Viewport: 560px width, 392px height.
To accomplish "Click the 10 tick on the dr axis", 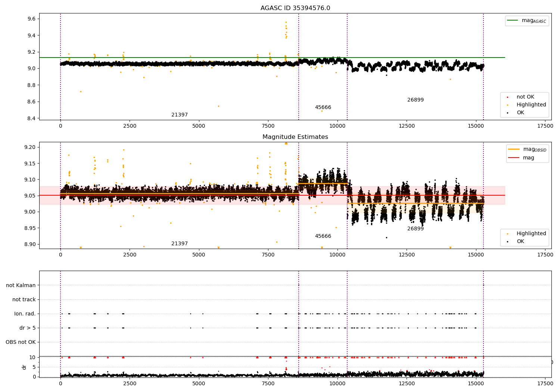I will pos(32,357).
